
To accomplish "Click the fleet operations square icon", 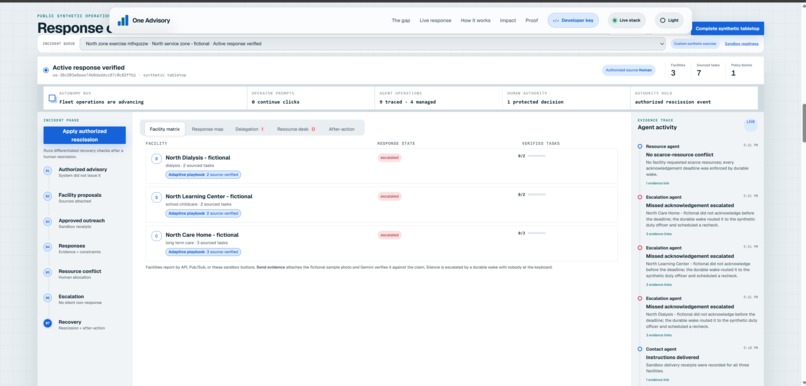I will click(x=52, y=98).
